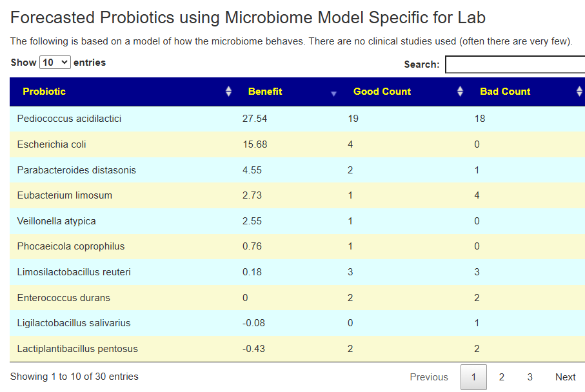The height and width of the screenshot is (392, 585).
Task: Sort by Bad Count header text
Action: click(505, 92)
